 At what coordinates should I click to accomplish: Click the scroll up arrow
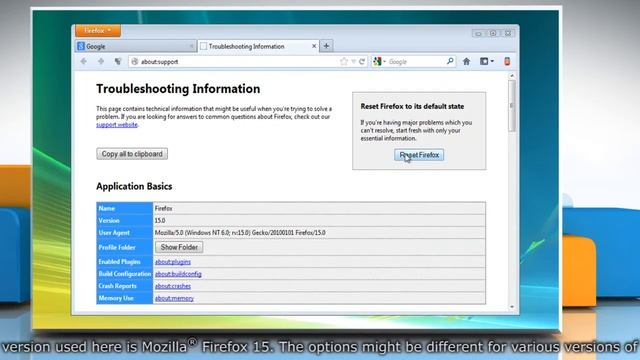point(512,76)
